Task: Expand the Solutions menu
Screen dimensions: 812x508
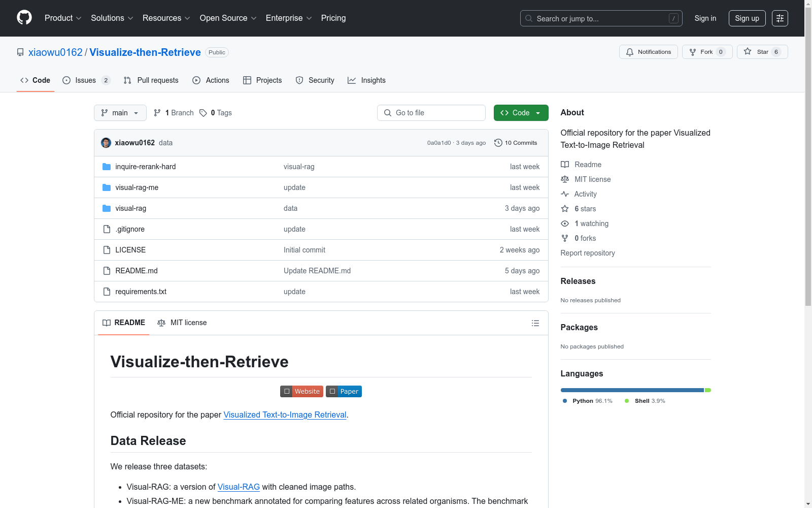Action: click(x=112, y=18)
